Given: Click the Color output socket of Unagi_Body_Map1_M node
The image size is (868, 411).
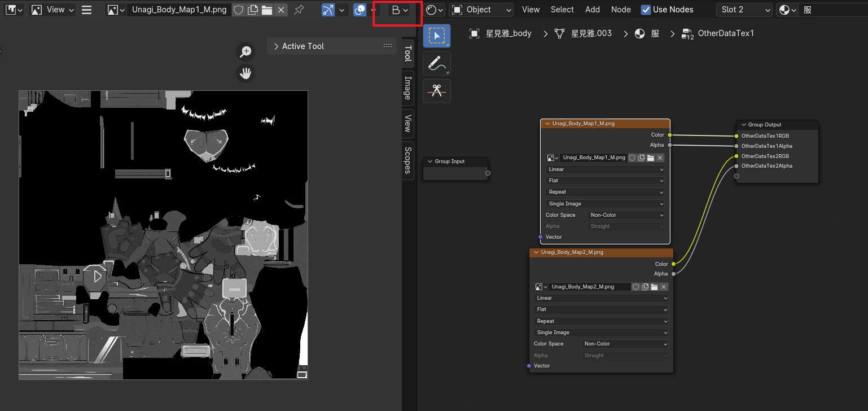Looking at the screenshot, I should 670,135.
